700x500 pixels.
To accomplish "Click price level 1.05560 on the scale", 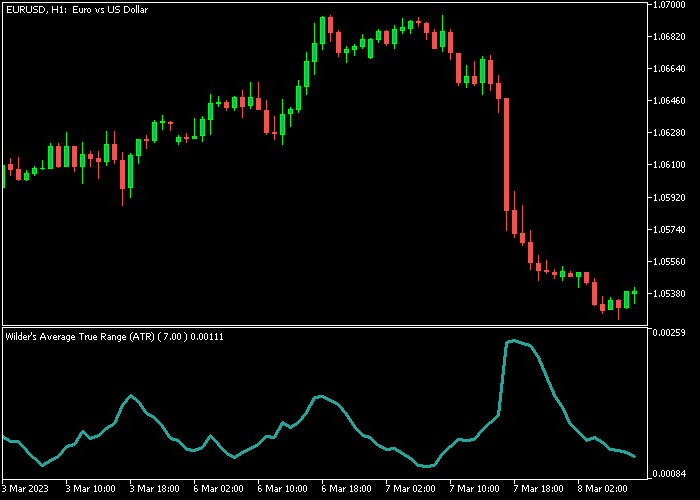I will click(x=669, y=262).
